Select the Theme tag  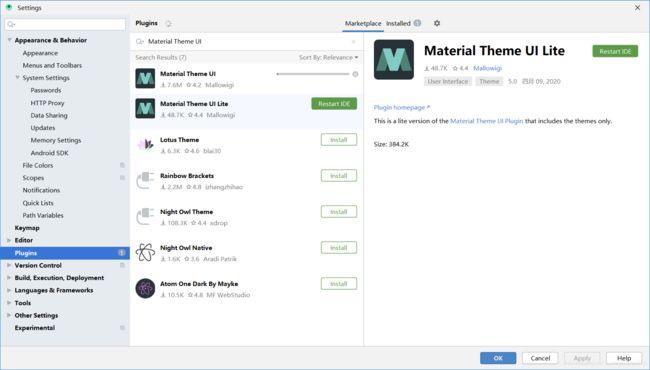(489, 82)
